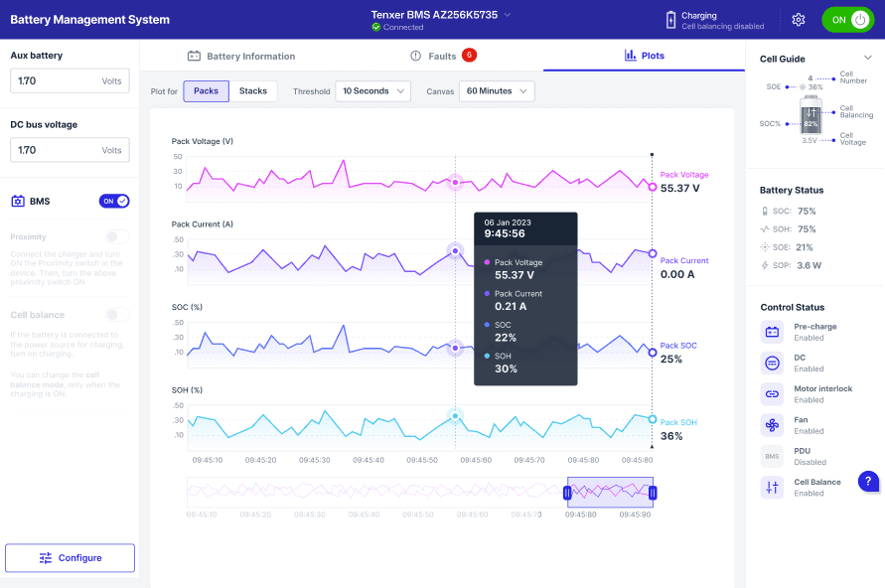
Task: Click the SOH pulse status icon
Action: pyautogui.click(x=765, y=229)
